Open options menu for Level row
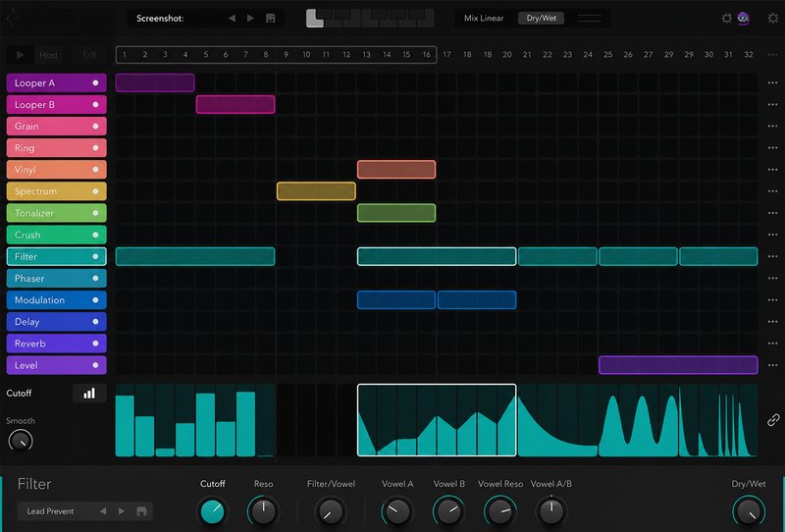The image size is (785, 532). click(x=772, y=365)
